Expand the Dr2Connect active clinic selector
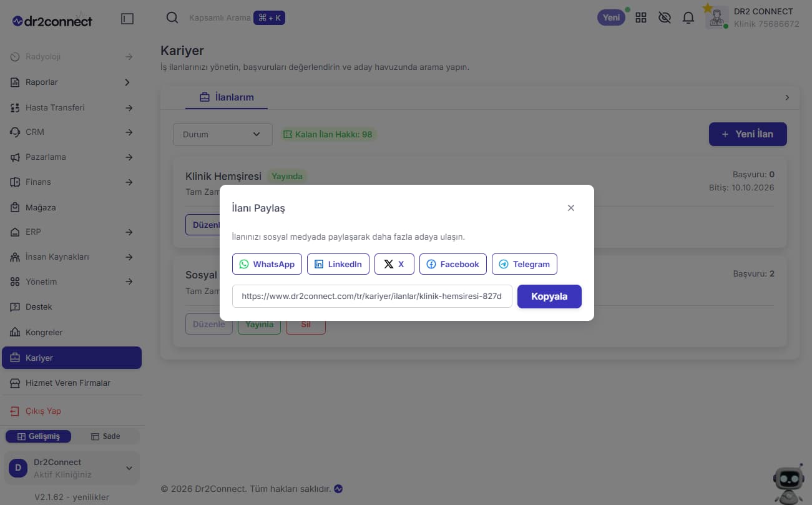Viewport: 812px width, 505px height. click(72, 468)
